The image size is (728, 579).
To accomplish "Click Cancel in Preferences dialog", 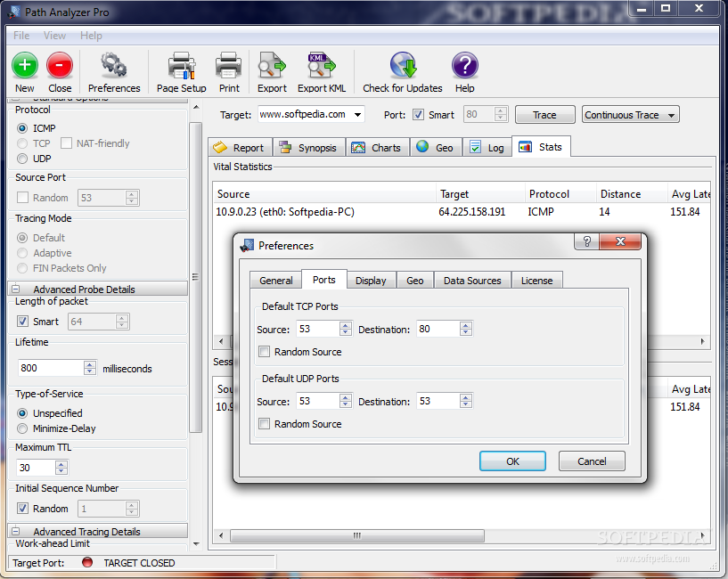I will click(592, 461).
